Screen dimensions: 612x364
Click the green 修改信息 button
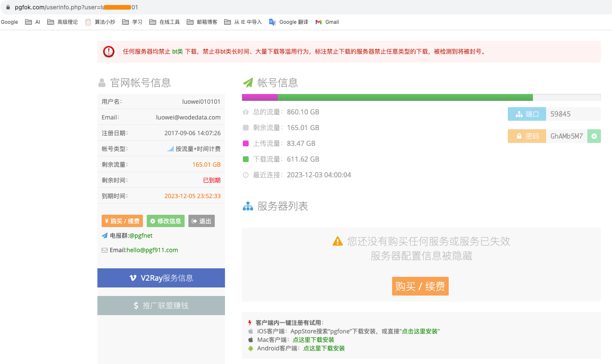165,221
